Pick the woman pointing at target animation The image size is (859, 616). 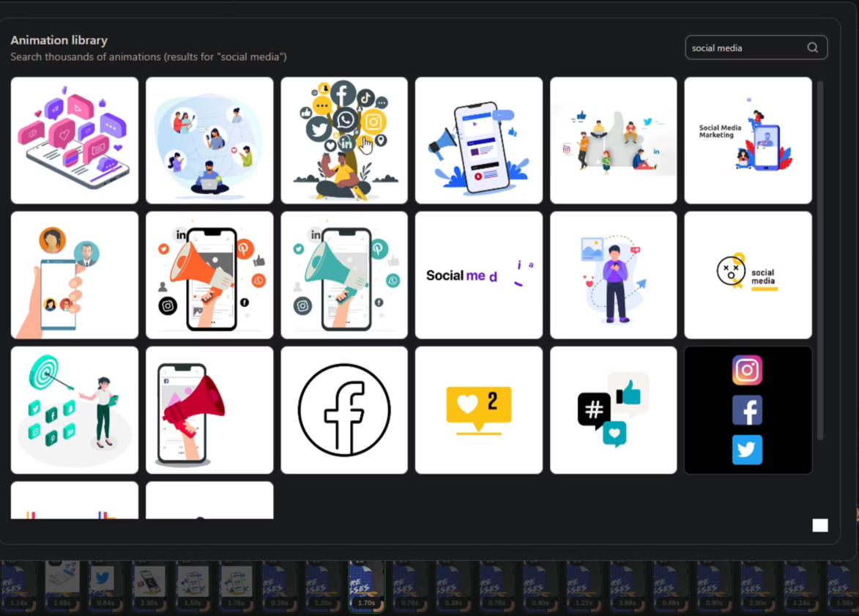click(x=75, y=410)
